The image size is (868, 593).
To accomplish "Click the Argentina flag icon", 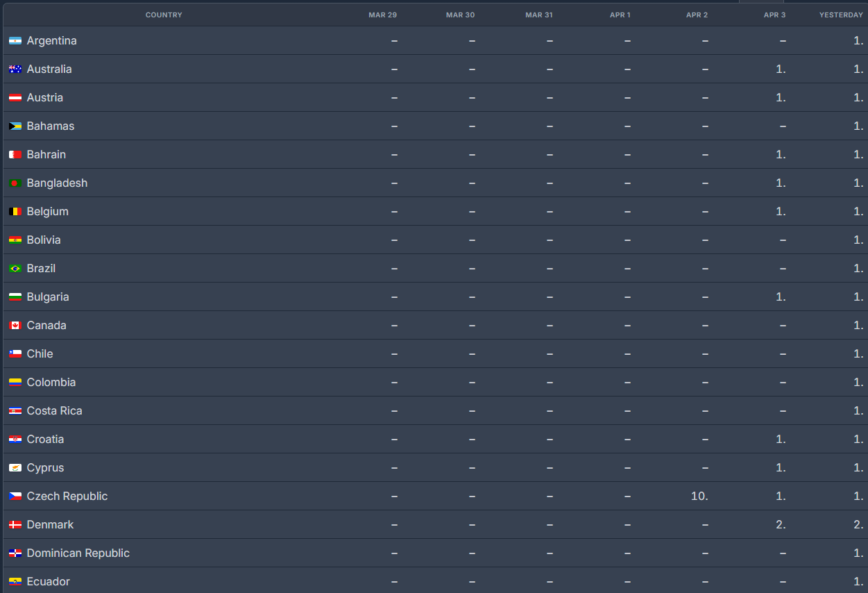I will pos(15,41).
